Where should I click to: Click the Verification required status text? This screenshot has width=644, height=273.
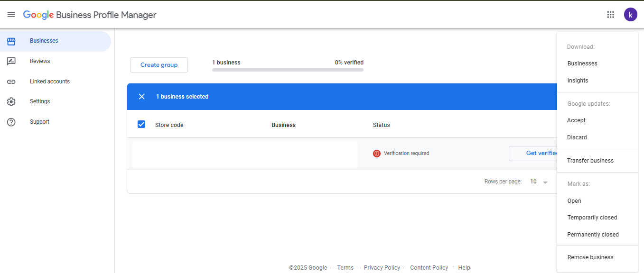point(407,154)
